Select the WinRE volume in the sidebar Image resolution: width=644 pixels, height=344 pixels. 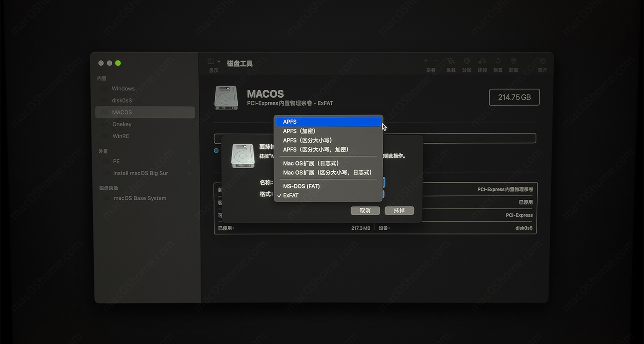[x=145, y=136]
